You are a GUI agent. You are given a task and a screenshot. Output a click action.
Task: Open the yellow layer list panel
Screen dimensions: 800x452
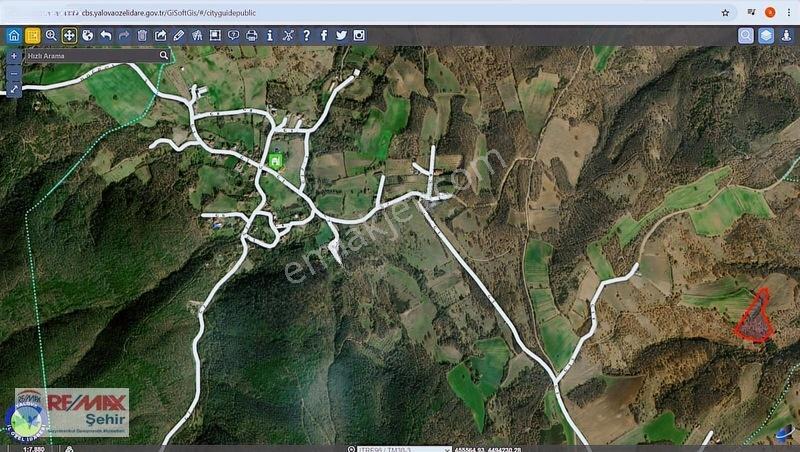(x=32, y=35)
